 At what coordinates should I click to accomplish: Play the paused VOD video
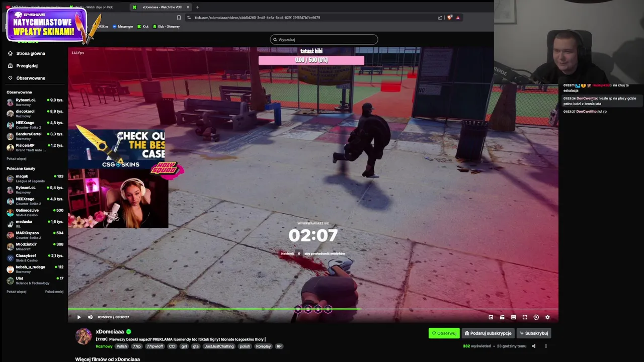coord(79,317)
